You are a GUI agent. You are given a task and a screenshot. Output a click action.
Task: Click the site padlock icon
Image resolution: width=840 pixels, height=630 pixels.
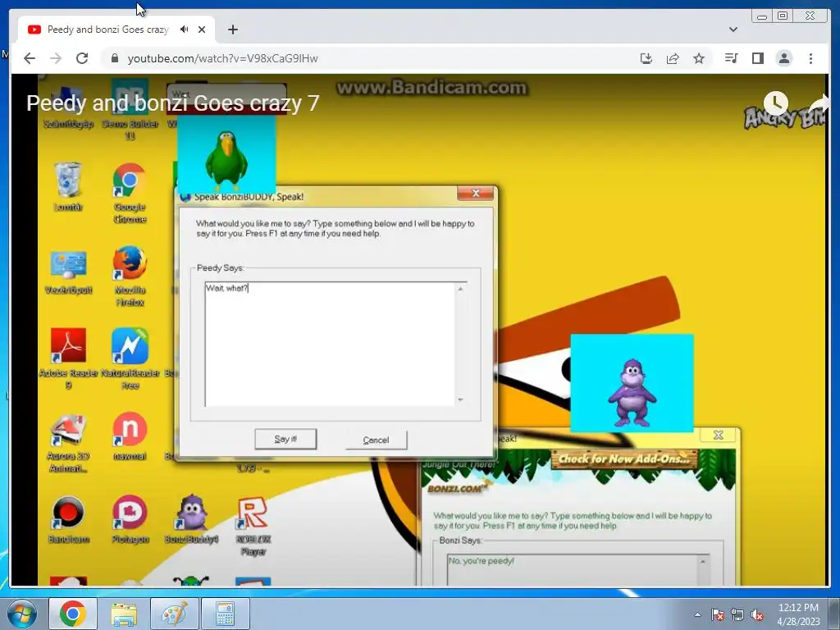click(x=114, y=58)
